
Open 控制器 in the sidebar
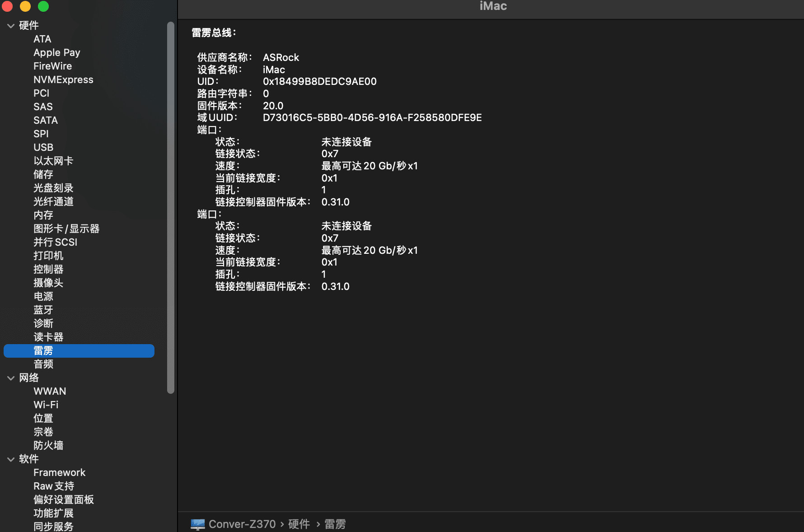pos(48,270)
